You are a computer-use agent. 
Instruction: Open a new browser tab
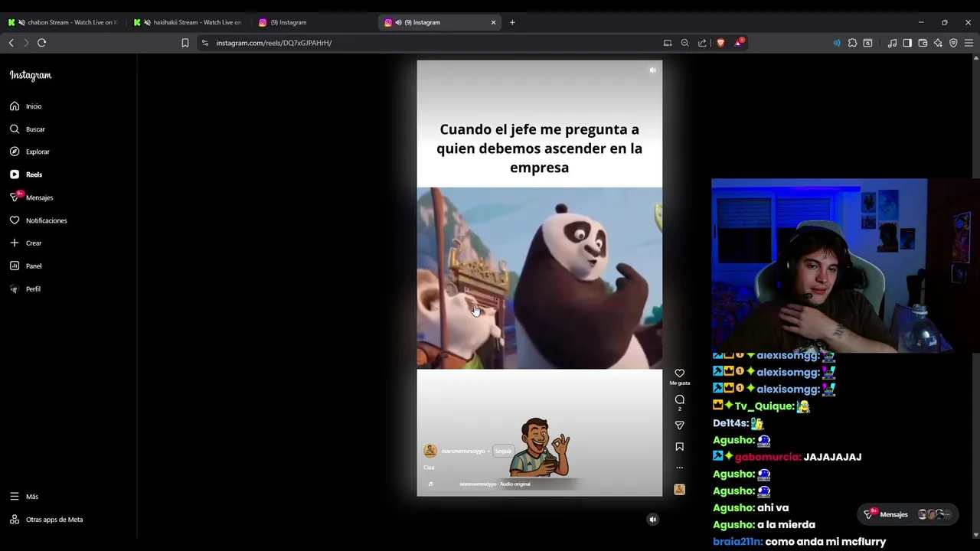[x=512, y=22]
